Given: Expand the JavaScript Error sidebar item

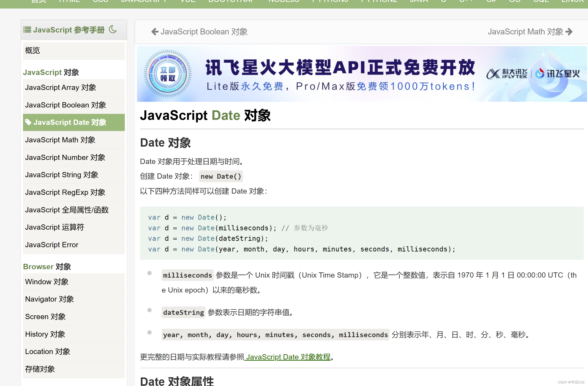Looking at the screenshot, I should click(52, 245).
